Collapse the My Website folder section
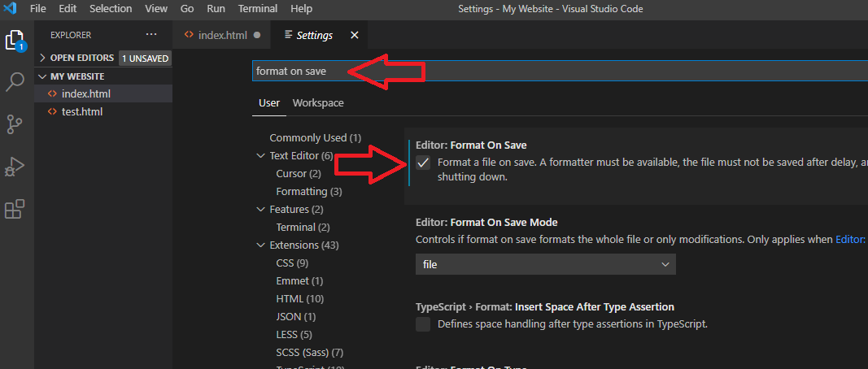 point(42,76)
